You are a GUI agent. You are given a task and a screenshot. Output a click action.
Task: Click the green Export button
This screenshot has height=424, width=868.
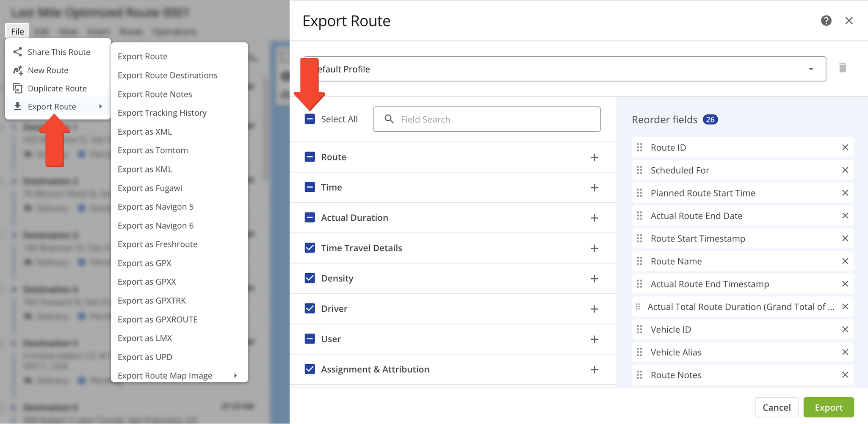(x=828, y=407)
